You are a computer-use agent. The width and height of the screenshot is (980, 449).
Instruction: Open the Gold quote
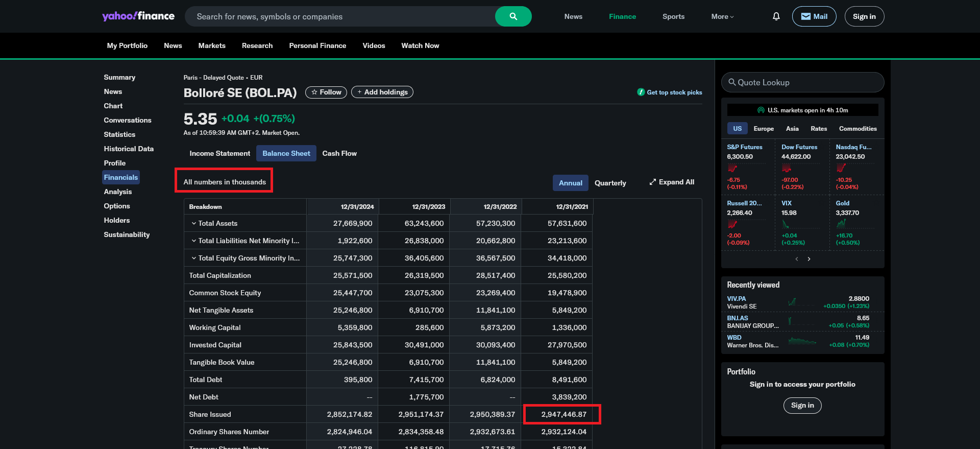pos(843,203)
